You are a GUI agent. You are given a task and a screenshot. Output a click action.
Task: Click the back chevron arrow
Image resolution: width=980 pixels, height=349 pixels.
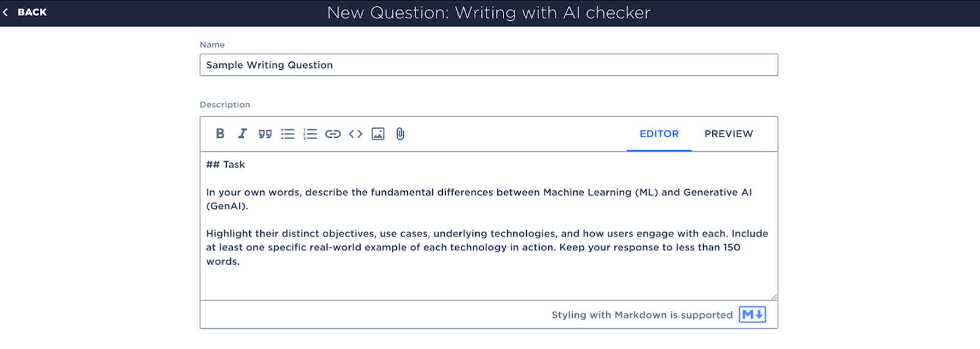6,12
